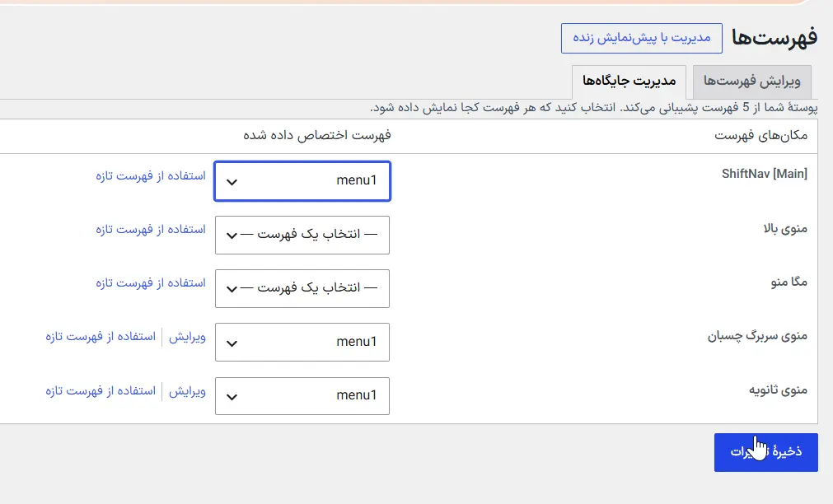Click the منوی بالا location label
The width and height of the screenshot is (833, 504).
(x=785, y=228)
